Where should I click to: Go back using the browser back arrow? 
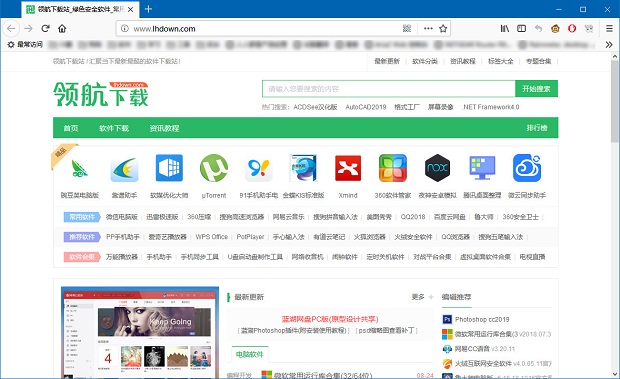tap(11, 28)
